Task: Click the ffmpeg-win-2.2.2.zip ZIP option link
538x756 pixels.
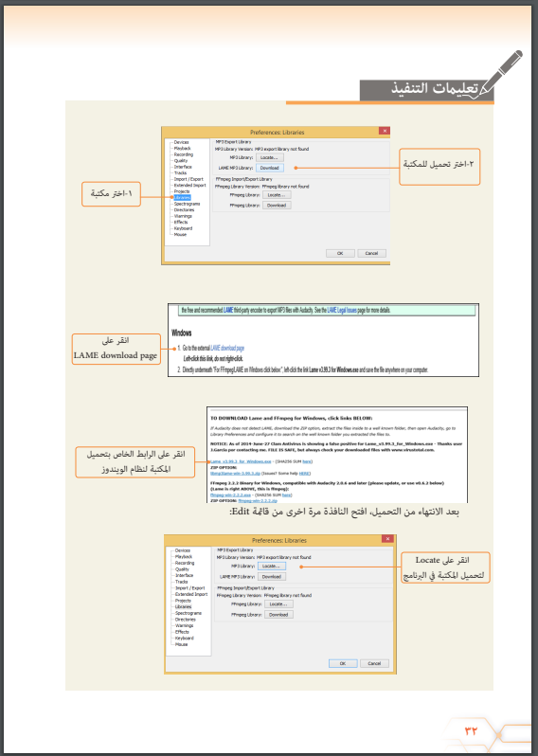Action: [258, 500]
